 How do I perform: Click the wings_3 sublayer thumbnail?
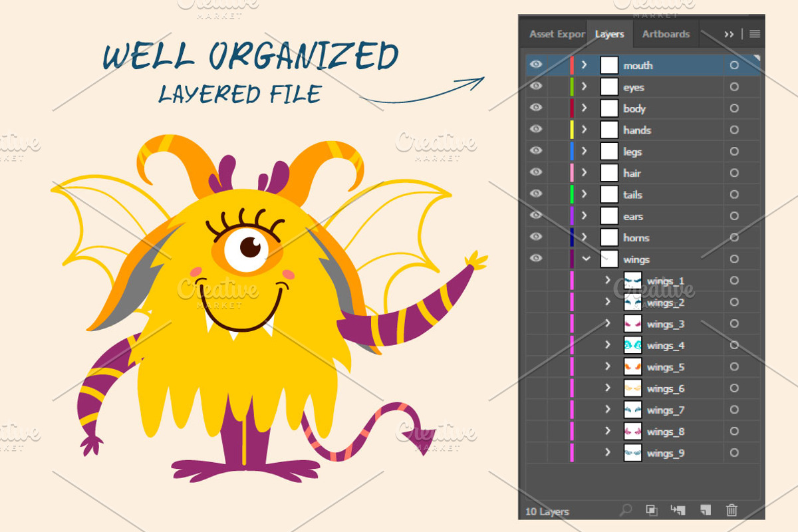[x=632, y=324]
